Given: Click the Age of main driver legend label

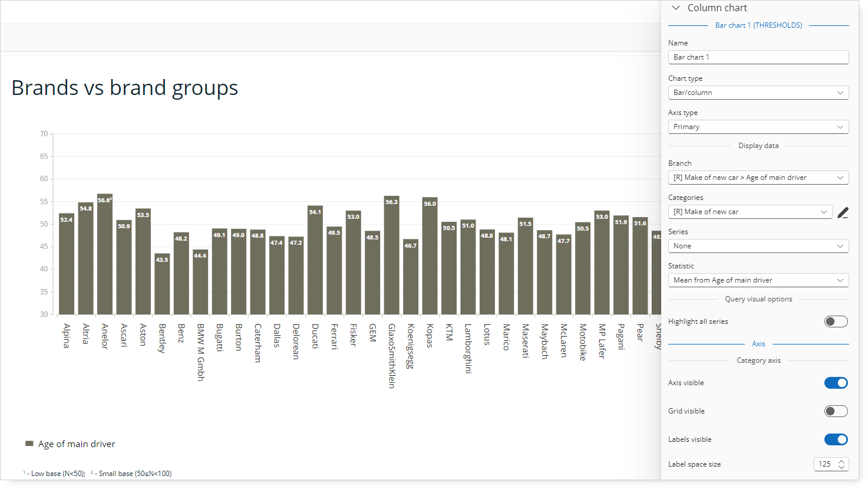Looking at the screenshot, I should coord(77,444).
